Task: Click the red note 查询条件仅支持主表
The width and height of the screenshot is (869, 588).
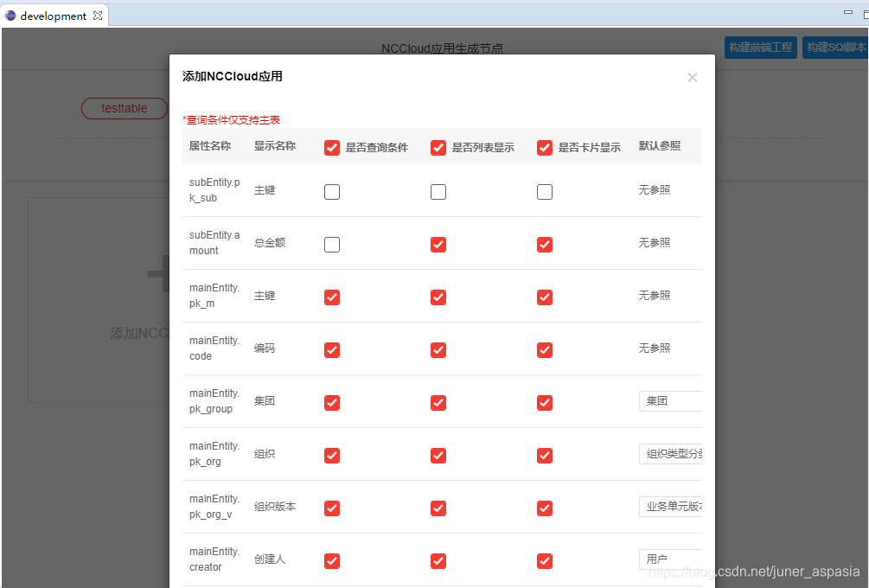Action: 231,120
